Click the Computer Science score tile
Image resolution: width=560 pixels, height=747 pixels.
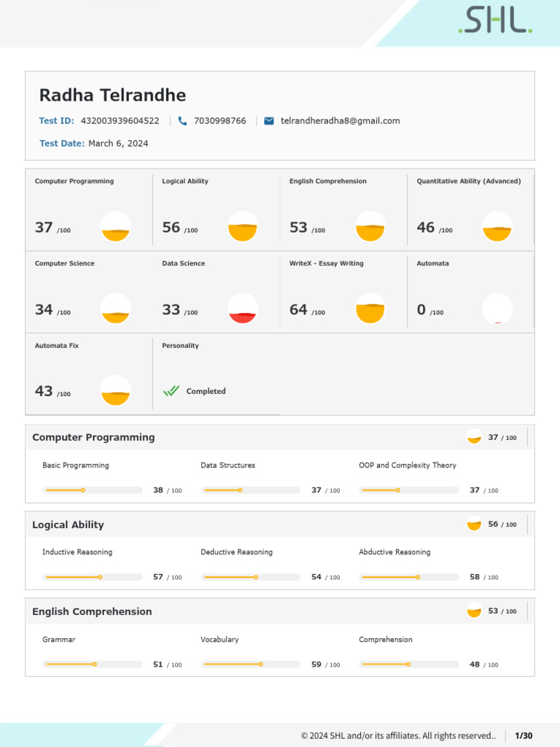(x=88, y=293)
